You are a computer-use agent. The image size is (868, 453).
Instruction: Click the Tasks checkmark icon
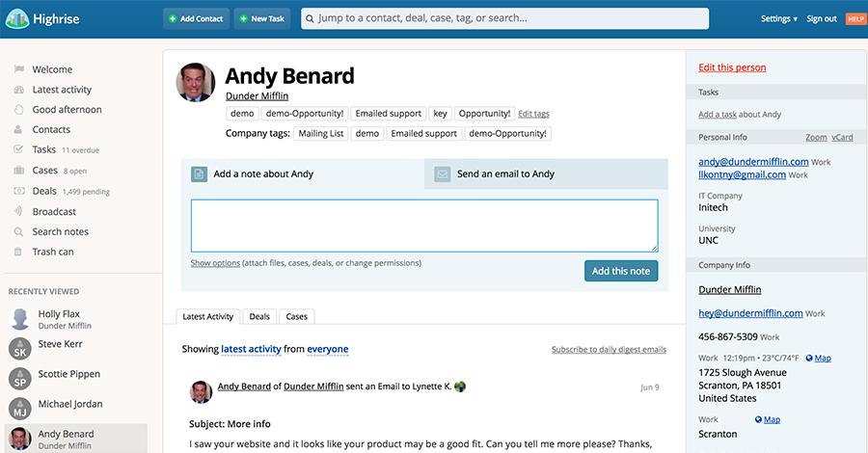point(18,149)
